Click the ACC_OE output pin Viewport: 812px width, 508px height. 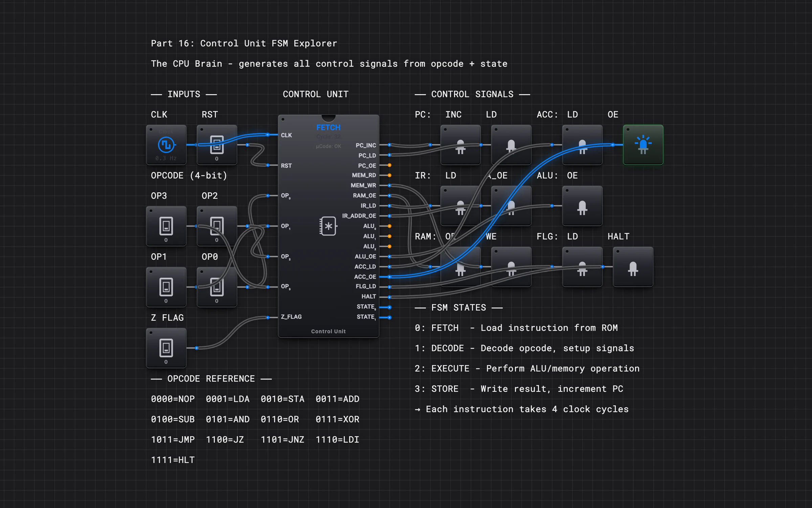[x=389, y=277]
